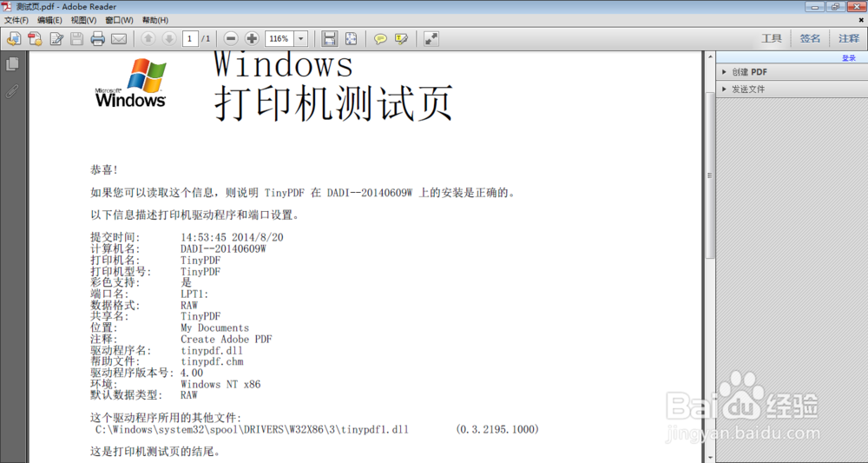868x463 pixels.
Task: Click the Save file toolbar icon
Action: 77,39
